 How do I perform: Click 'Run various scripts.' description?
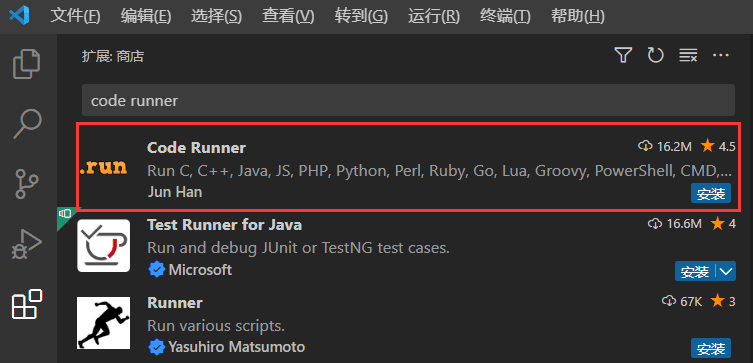tap(216, 326)
